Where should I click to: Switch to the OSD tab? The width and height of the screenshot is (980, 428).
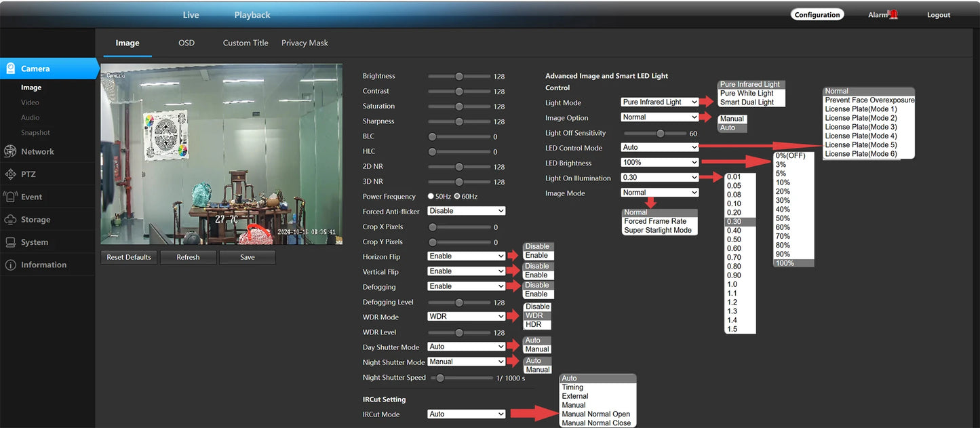[186, 42]
